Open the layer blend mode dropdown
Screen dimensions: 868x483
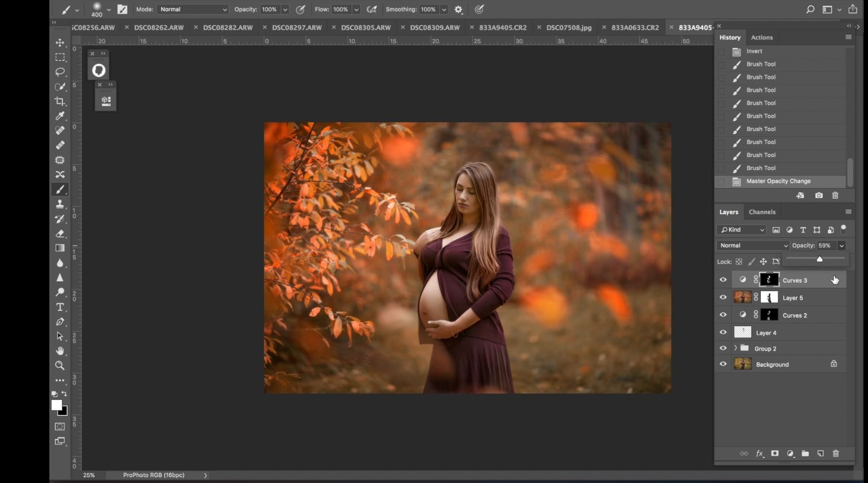point(753,245)
